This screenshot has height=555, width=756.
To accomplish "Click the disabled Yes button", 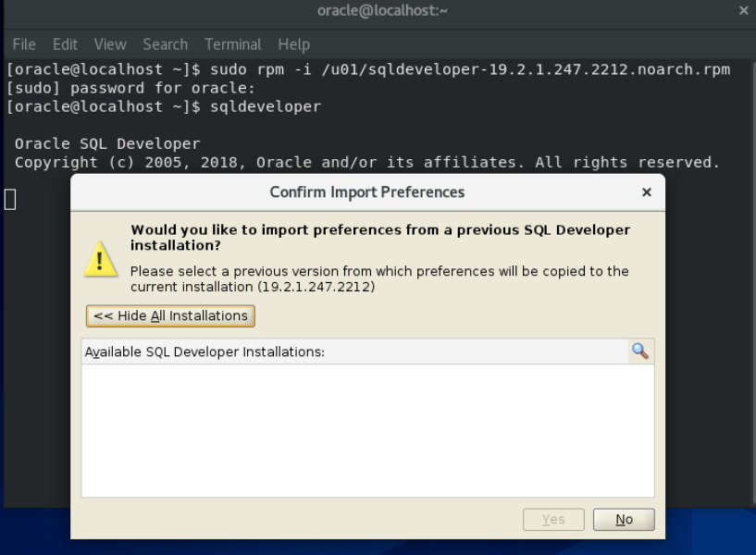I will coord(552,519).
